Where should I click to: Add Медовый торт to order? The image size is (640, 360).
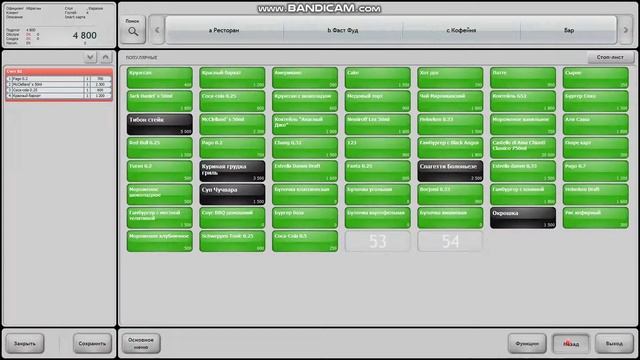[378, 101]
